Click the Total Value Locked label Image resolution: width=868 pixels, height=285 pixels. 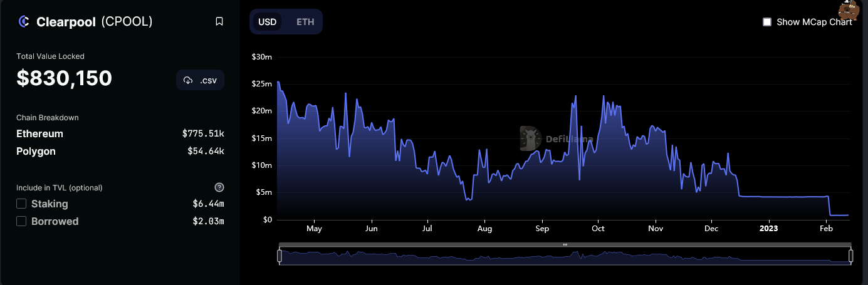[50, 56]
